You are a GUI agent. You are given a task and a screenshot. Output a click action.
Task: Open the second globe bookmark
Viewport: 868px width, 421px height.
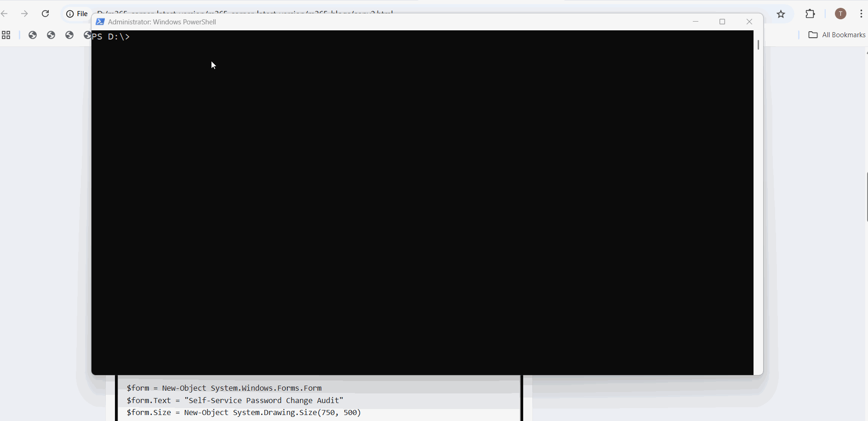(51, 35)
